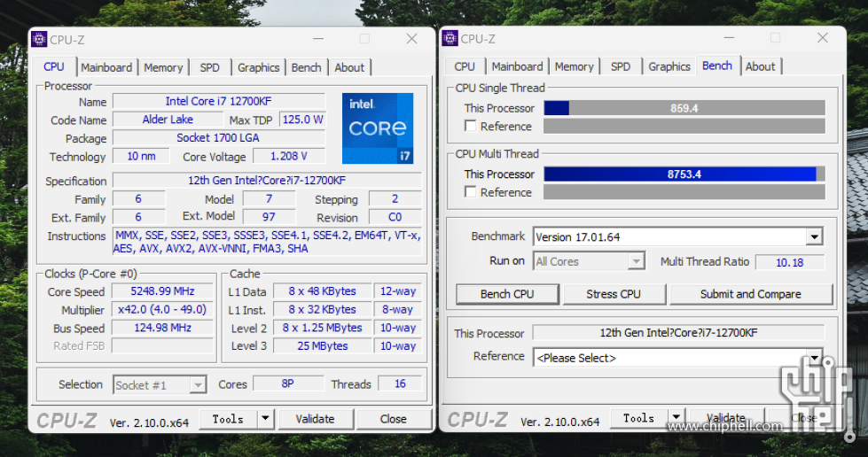This screenshot has width=868, height=457.
Task: Click the Intel Core i7 logo badge
Action: (378, 128)
